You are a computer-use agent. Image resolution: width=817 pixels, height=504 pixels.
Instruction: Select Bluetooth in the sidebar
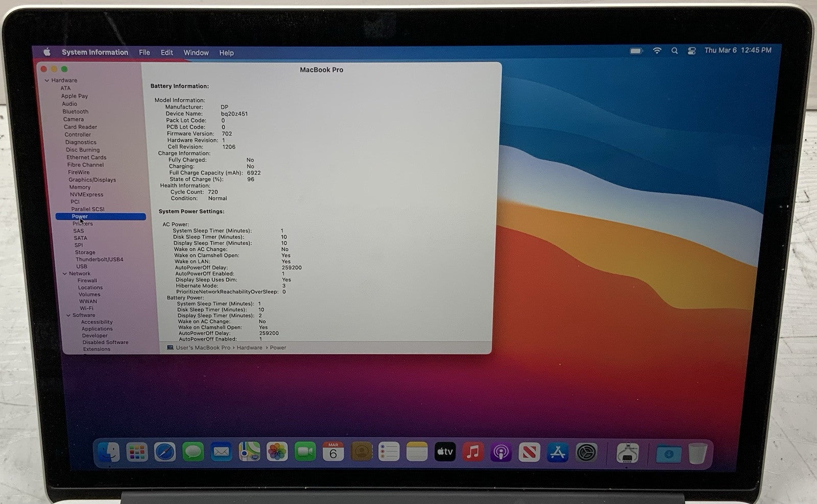click(76, 111)
